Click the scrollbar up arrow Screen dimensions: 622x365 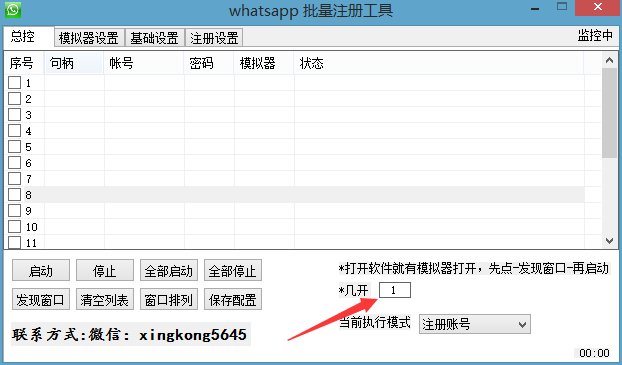click(x=609, y=60)
